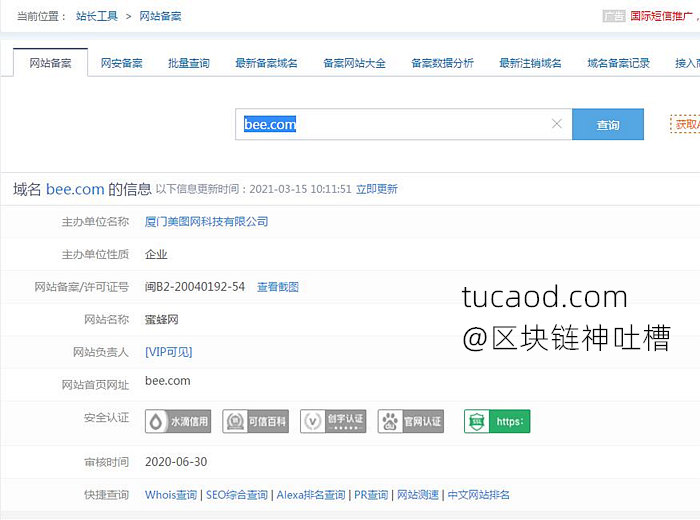This screenshot has height=520, width=700.
Task: Open the 厦门美图网科技有限公司 company link
Action: click(x=206, y=221)
